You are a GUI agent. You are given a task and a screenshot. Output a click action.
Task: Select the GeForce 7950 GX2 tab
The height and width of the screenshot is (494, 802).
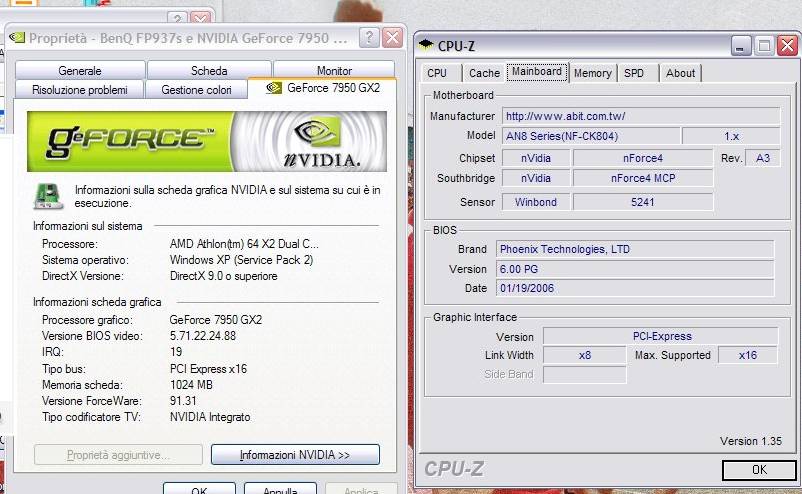pyautogui.click(x=322, y=88)
